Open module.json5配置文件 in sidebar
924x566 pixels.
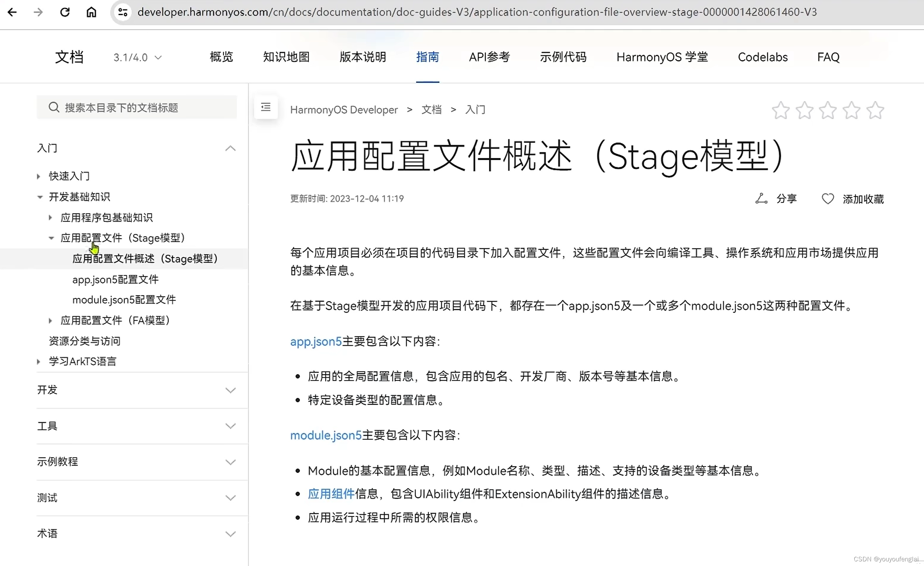tap(124, 300)
